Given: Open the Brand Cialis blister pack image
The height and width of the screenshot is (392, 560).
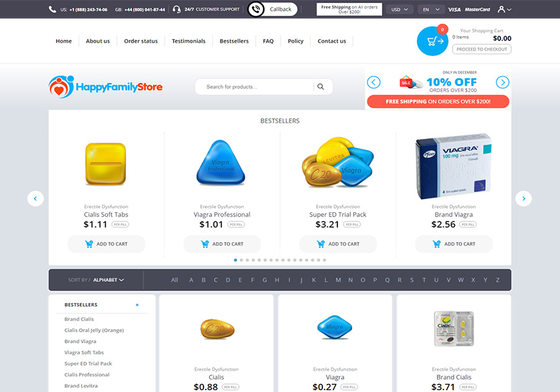Looking at the screenshot, I should (x=454, y=329).
